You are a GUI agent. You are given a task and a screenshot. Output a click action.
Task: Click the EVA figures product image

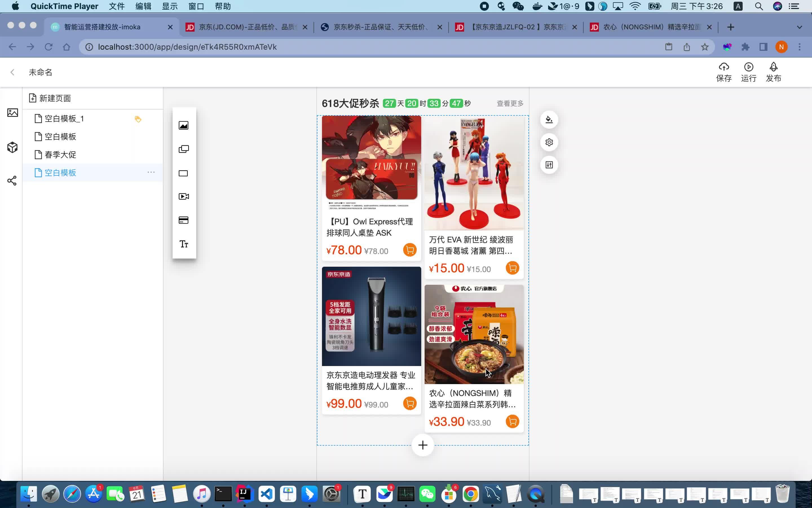tap(474, 173)
